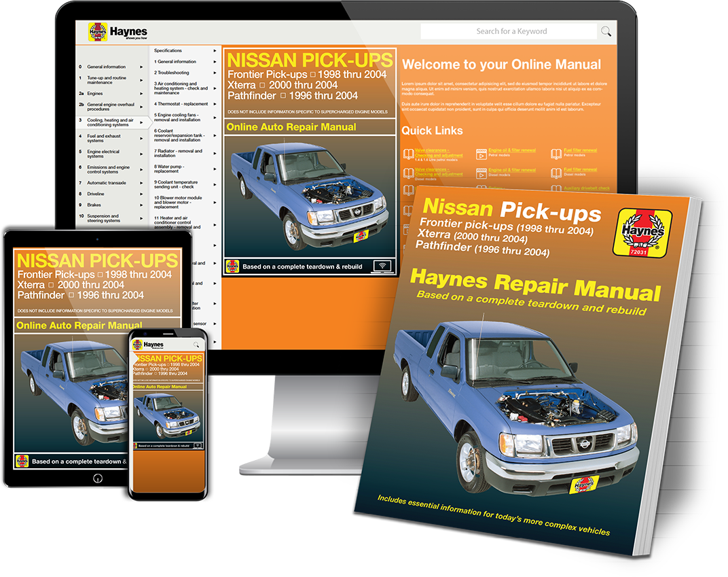Click the Nissan truck cover image on the monitor
This screenshot has width=728, height=577.
(310, 196)
